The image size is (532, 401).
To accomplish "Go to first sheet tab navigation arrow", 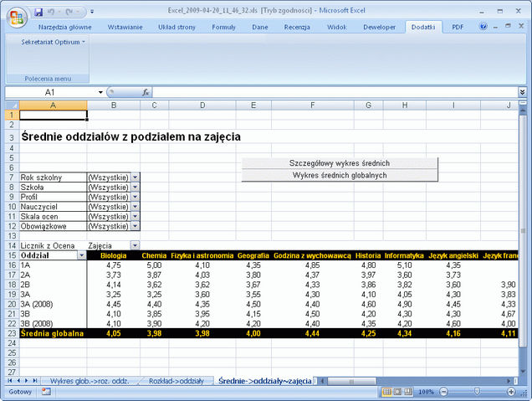I will [x=10, y=381].
